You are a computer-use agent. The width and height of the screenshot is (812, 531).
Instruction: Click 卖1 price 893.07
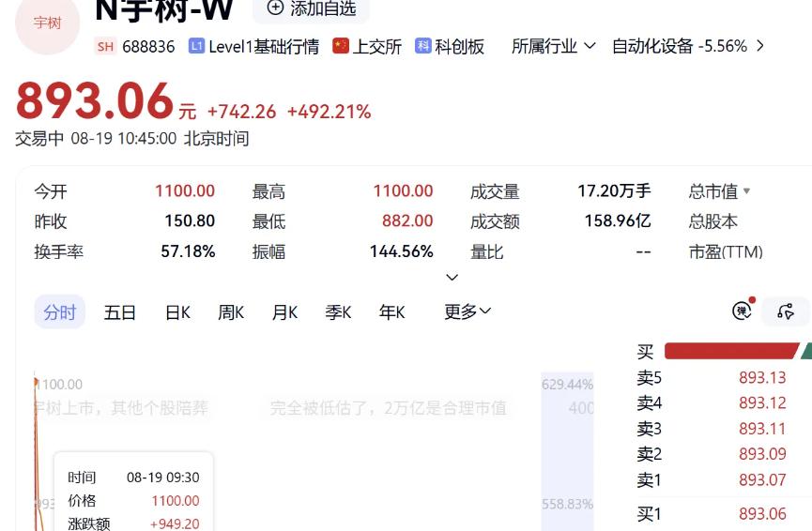(762, 479)
